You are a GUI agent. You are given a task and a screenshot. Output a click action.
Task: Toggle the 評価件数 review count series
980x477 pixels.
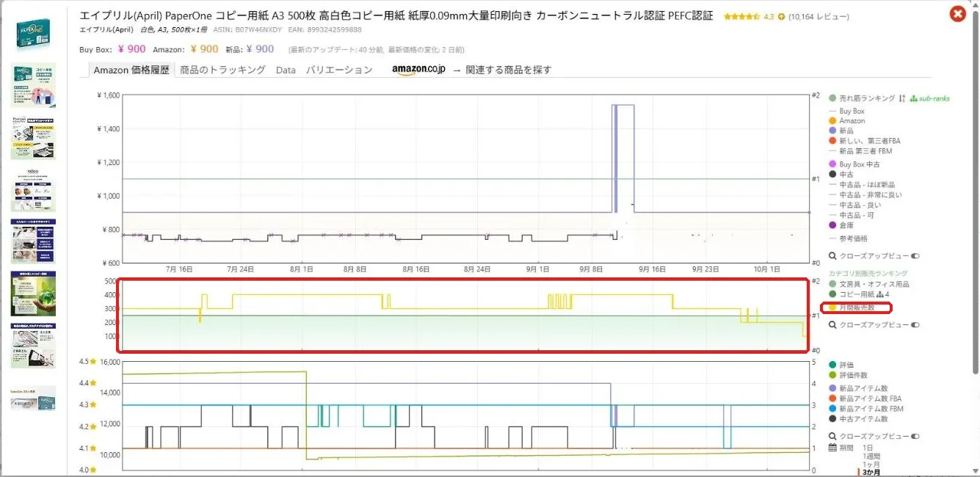click(848, 375)
